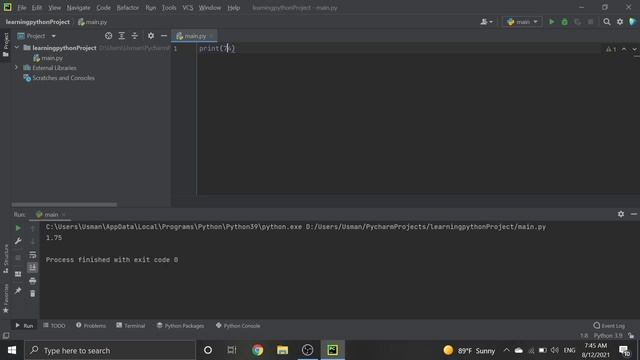640x360 pixels.
Task: Toggle soft-wrap in Run console
Action: click(33, 255)
